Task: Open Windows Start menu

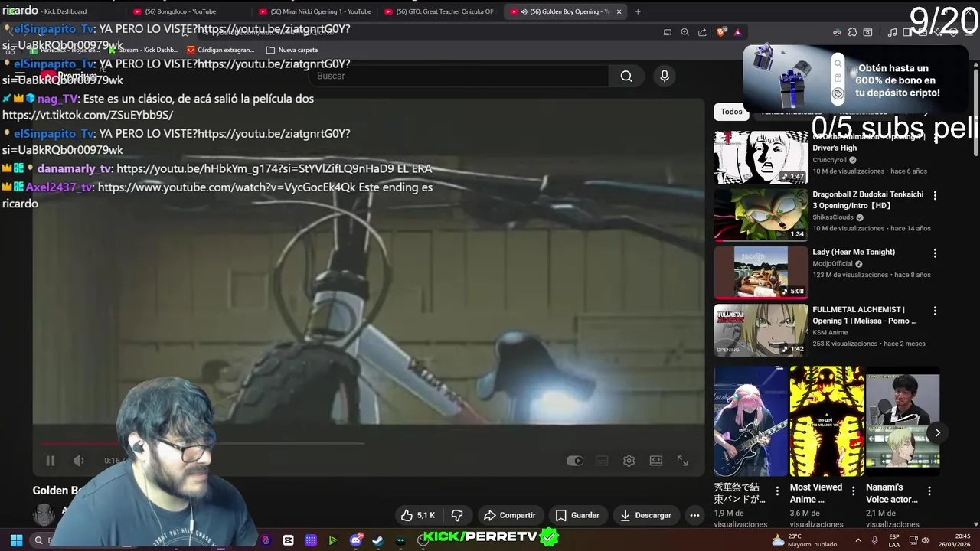Action: pos(16,540)
